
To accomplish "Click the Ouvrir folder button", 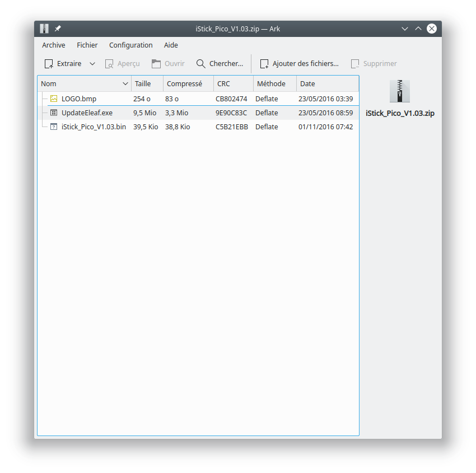I will click(x=168, y=64).
